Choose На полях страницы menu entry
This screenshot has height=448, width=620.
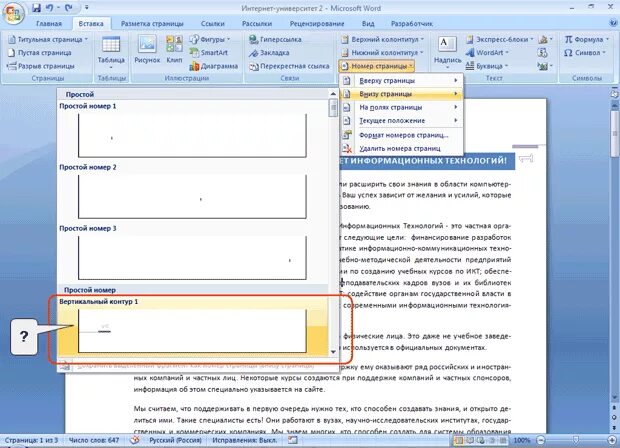click(x=401, y=108)
